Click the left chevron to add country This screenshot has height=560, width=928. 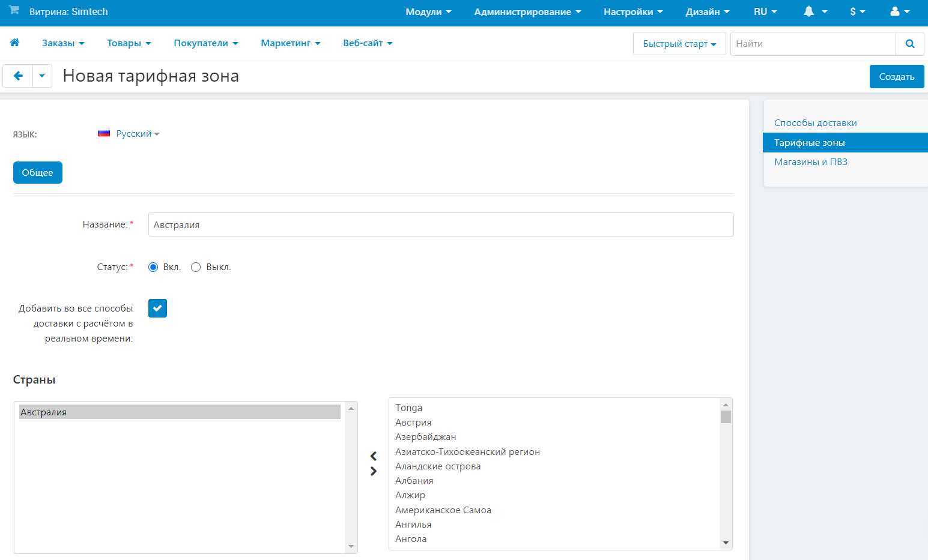click(374, 456)
